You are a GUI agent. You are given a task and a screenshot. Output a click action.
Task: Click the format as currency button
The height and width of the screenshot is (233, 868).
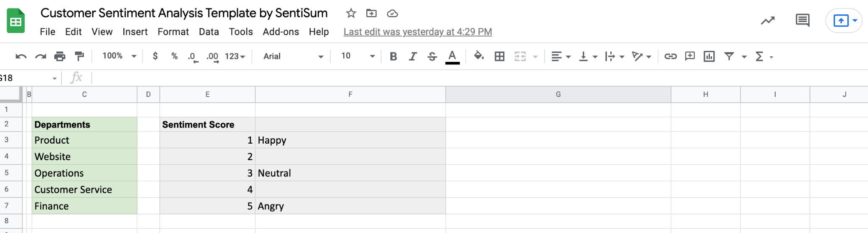tap(155, 56)
